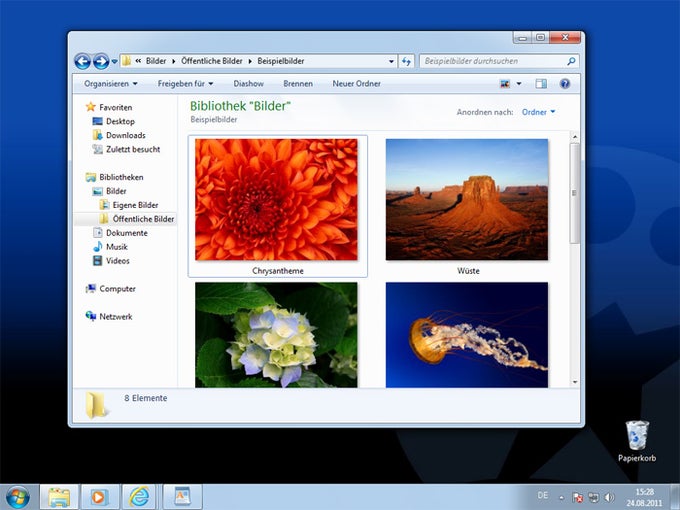Click the star icon next to Favoriten
The width and height of the screenshot is (680, 510).
tap(90, 107)
